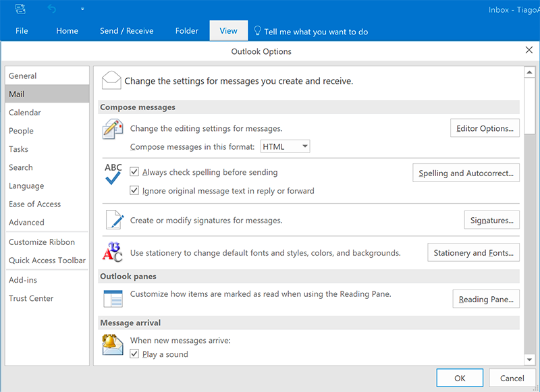Image resolution: width=540 pixels, height=392 pixels.
Task: Switch to the Send / Receive tab
Action: coord(126,31)
